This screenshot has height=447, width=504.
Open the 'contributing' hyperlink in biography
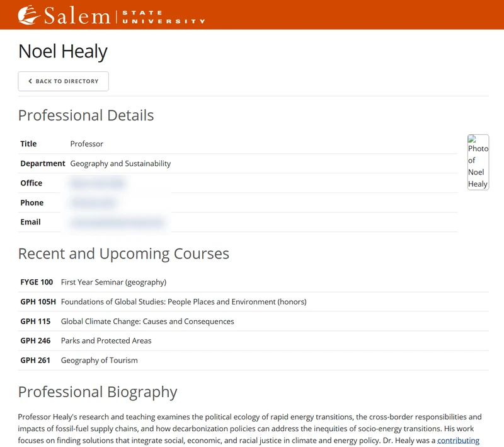click(x=458, y=441)
